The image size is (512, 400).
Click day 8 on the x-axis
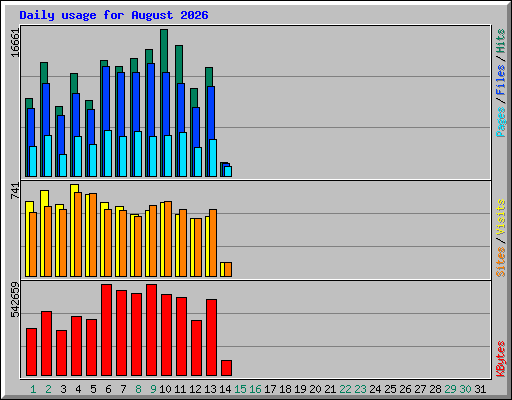point(138,389)
